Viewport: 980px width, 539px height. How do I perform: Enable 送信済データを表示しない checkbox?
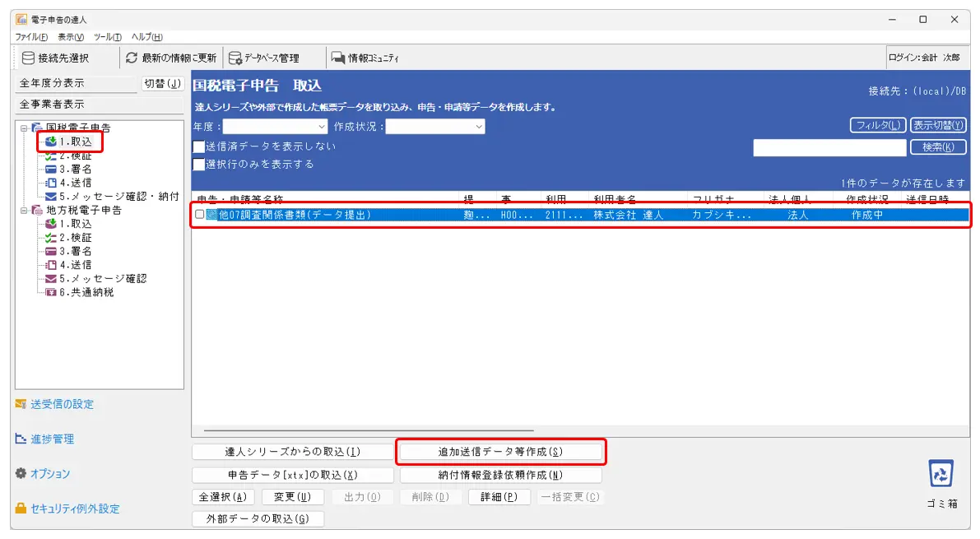pyautogui.click(x=199, y=146)
